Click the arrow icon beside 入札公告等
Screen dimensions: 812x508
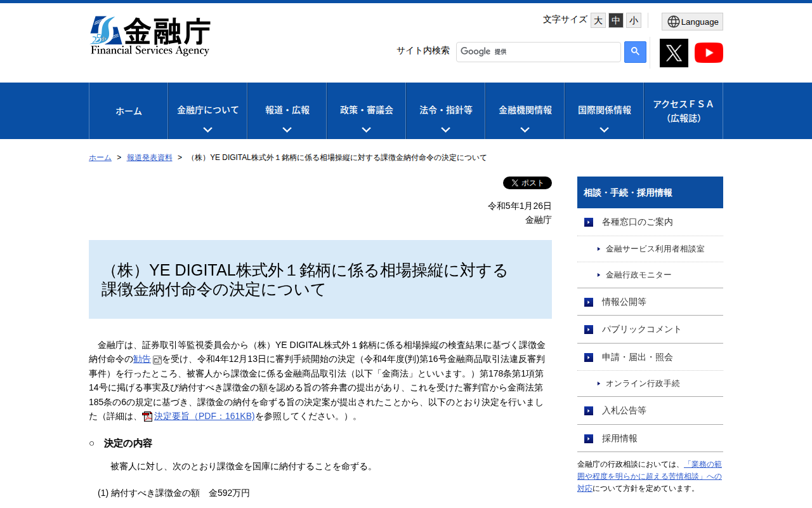pos(589,411)
